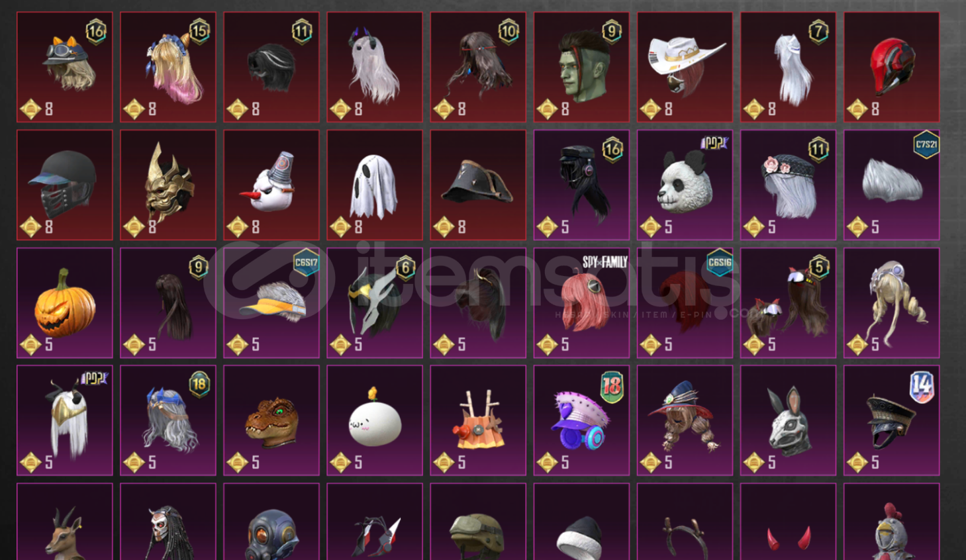Select the red motorcycle helmet item
The width and height of the screenshot is (966, 560).
891,68
